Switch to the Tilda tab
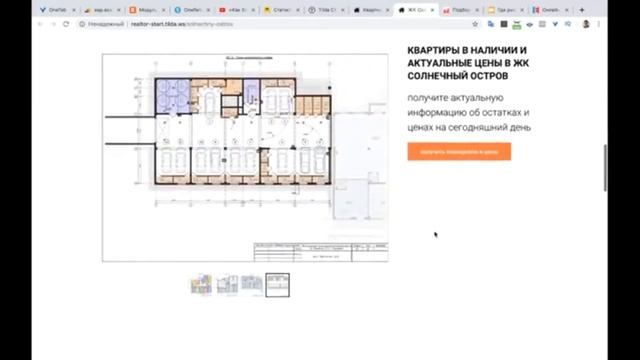 point(327,10)
